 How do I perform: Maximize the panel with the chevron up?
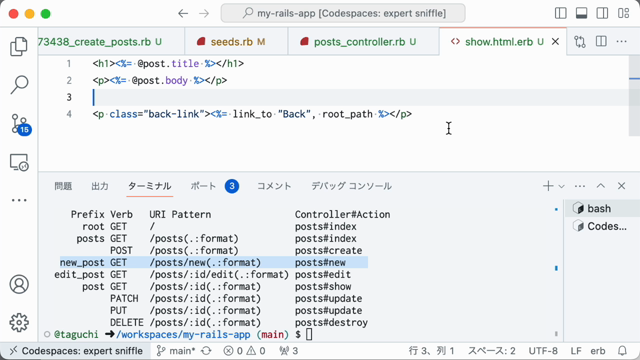coord(600,186)
